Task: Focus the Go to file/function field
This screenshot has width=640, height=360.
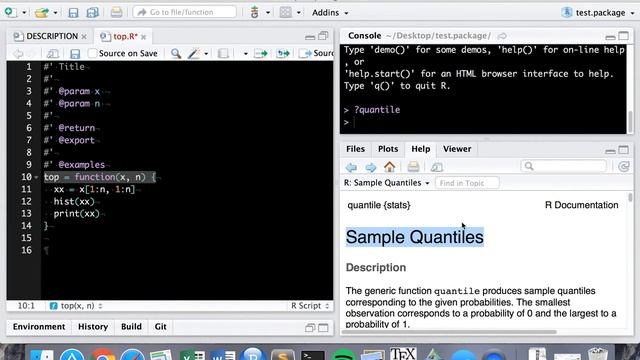Action: click(x=184, y=12)
